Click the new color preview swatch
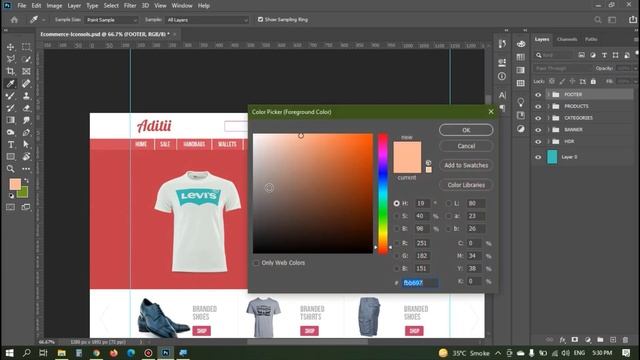The image size is (640, 360). point(407,149)
